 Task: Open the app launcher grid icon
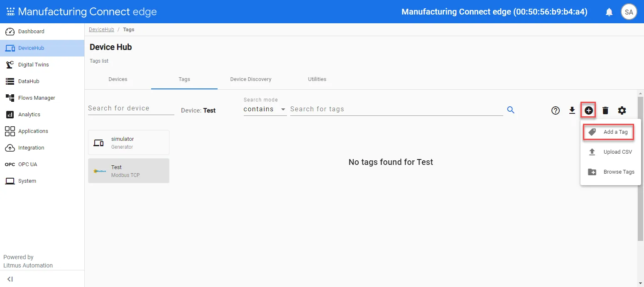10,12
